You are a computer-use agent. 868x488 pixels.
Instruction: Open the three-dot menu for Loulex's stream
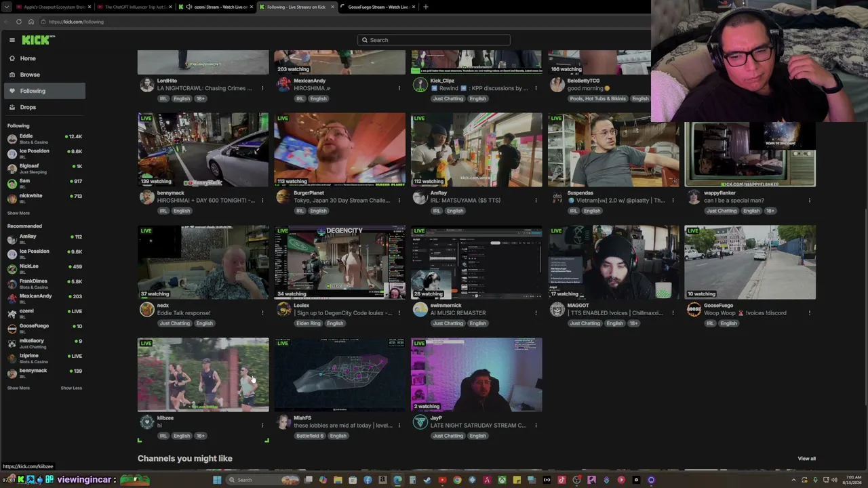[399, 312]
